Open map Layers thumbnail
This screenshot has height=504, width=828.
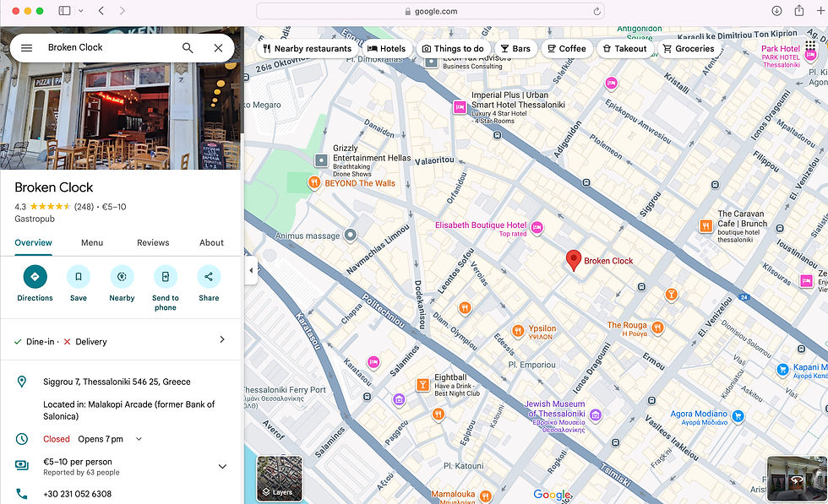coord(280,479)
